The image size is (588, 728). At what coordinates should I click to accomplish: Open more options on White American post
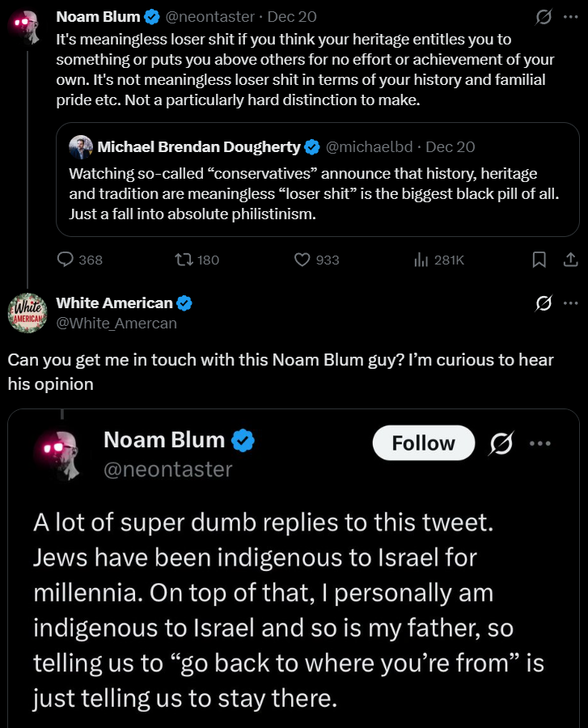point(570,303)
